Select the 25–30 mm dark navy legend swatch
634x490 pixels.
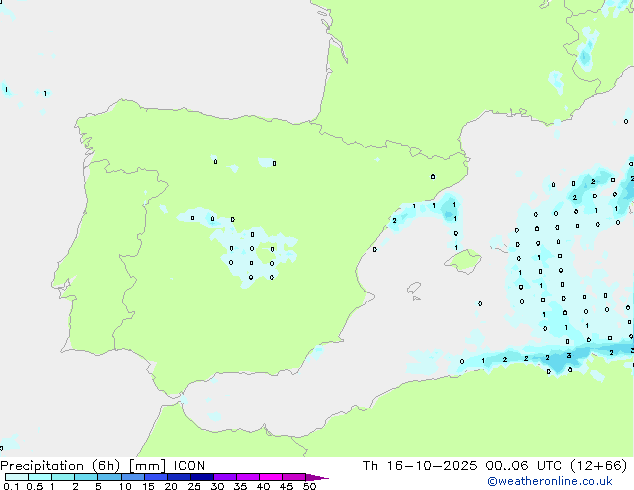pos(202,477)
